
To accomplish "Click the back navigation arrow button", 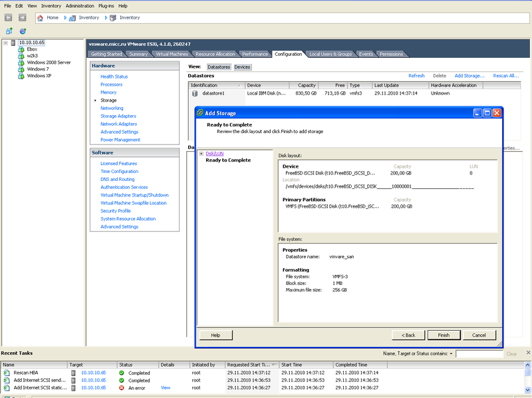I will point(9,18).
